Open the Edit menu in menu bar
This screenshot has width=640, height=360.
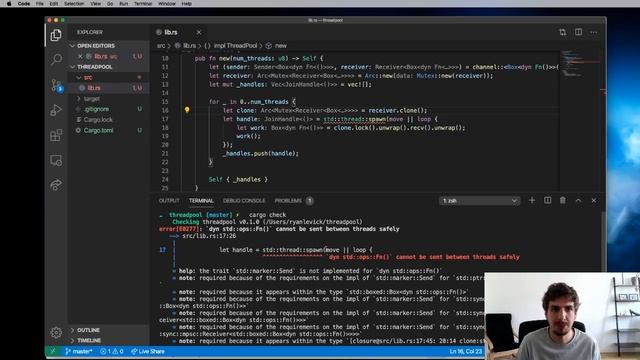tap(53, 3)
